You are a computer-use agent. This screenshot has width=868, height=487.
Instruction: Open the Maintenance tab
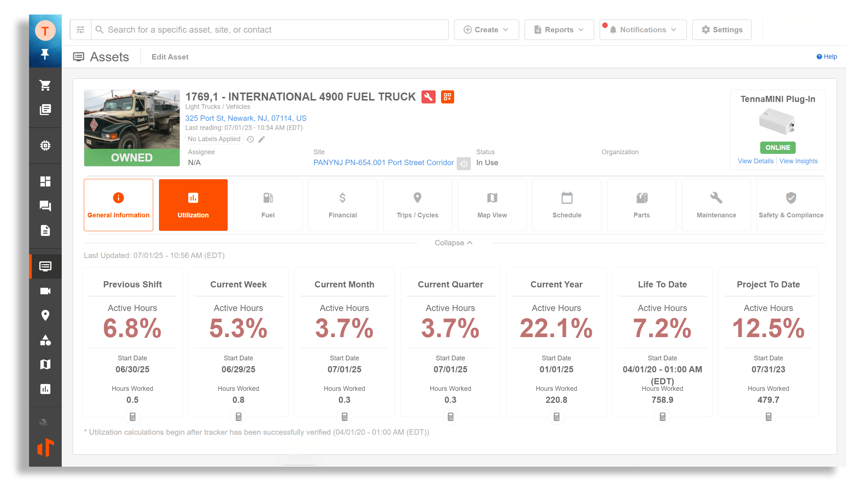pyautogui.click(x=716, y=205)
